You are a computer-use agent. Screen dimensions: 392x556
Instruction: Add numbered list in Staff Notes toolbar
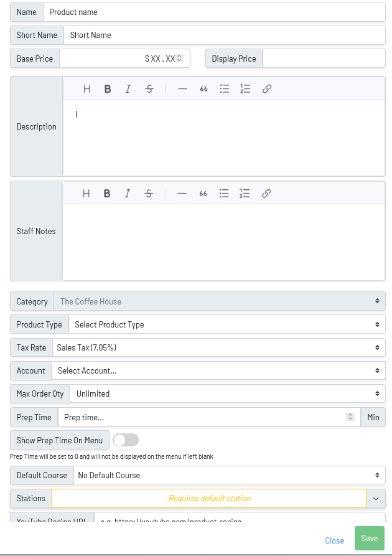[x=245, y=194]
